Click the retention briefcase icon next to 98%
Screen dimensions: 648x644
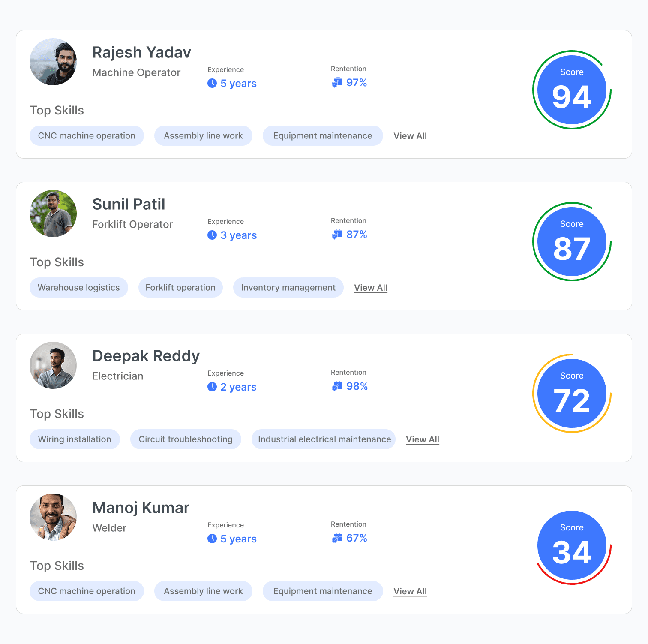(x=337, y=386)
